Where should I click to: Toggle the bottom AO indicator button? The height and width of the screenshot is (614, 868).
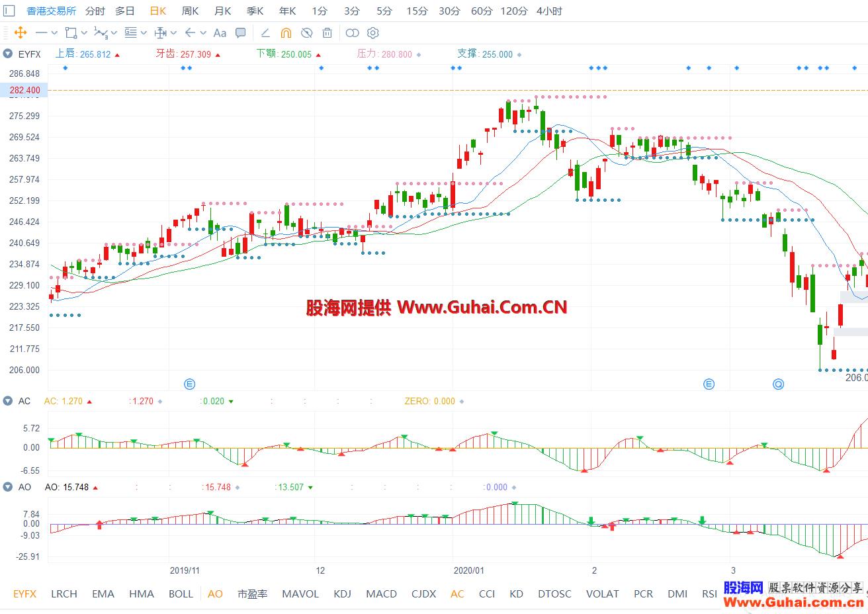[215, 593]
